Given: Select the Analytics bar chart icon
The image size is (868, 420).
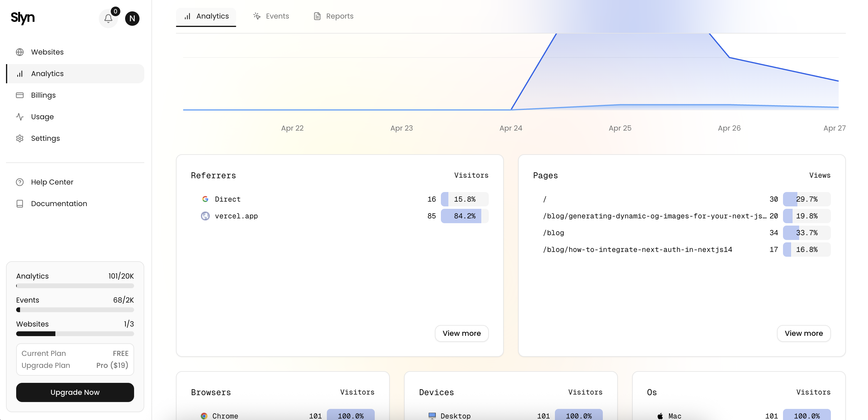Looking at the screenshot, I should coord(20,73).
